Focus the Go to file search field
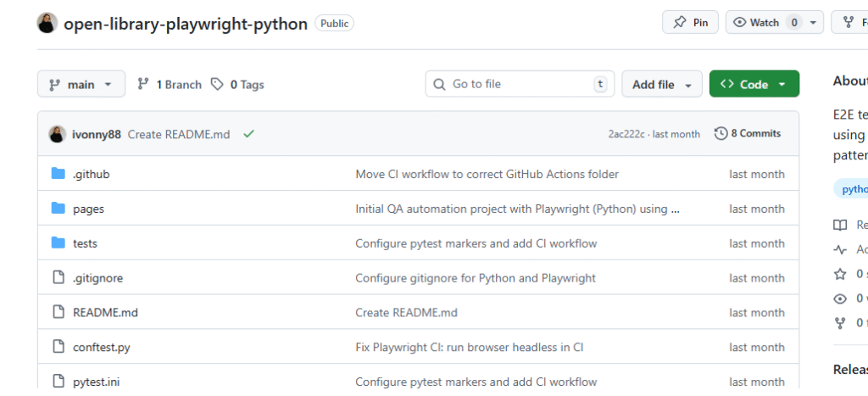The width and height of the screenshot is (868, 396). [520, 84]
